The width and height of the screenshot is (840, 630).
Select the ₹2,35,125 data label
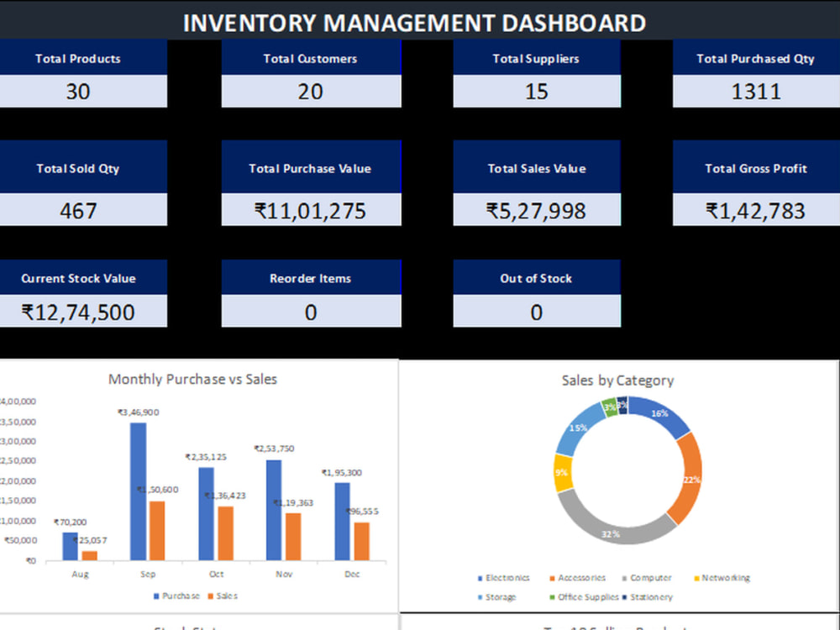coord(206,457)
